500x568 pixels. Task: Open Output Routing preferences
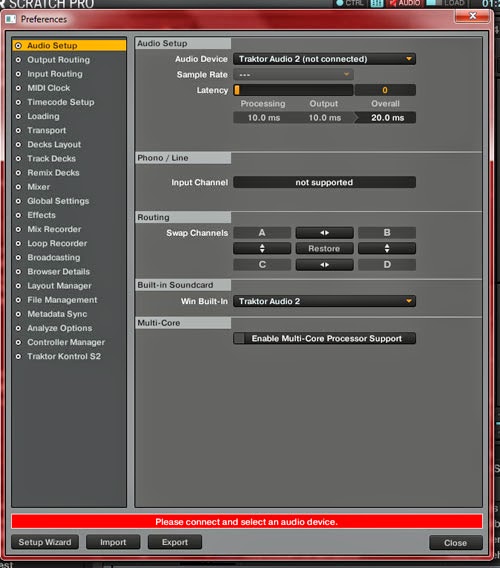(58, 60)
